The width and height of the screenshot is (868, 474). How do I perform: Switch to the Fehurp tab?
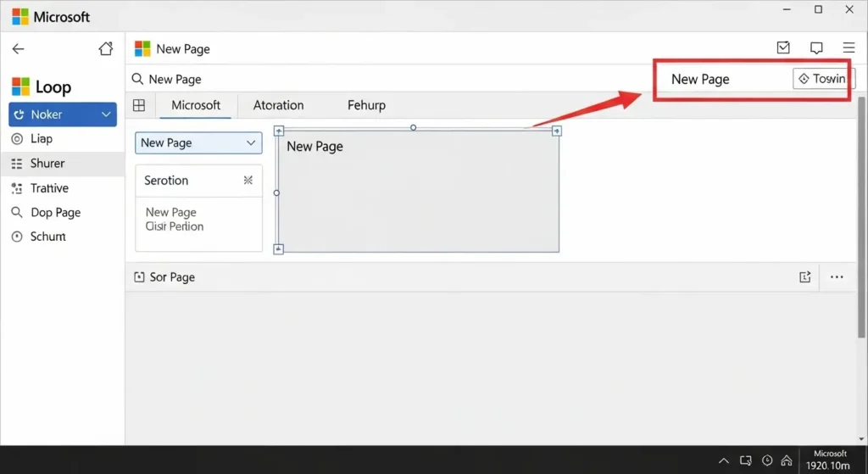tap(366, 105)
